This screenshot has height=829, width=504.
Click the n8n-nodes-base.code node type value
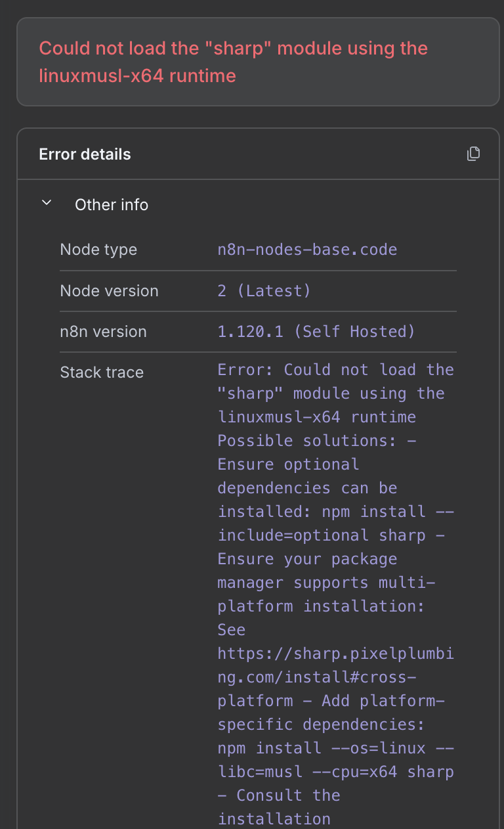point(307,250)
